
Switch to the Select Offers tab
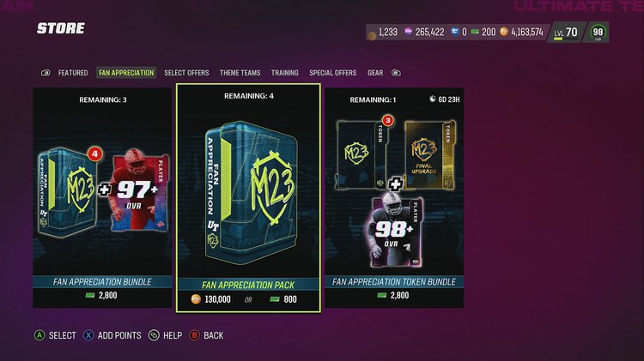tap(186, 73)
